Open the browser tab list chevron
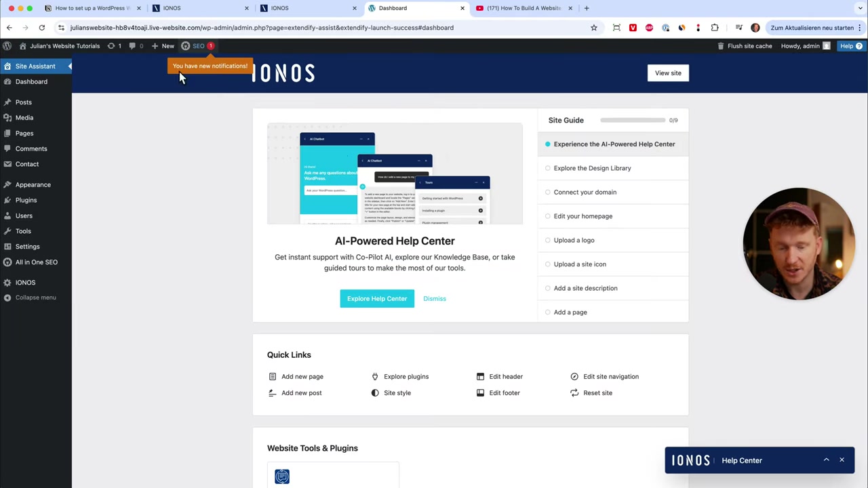 860,8
